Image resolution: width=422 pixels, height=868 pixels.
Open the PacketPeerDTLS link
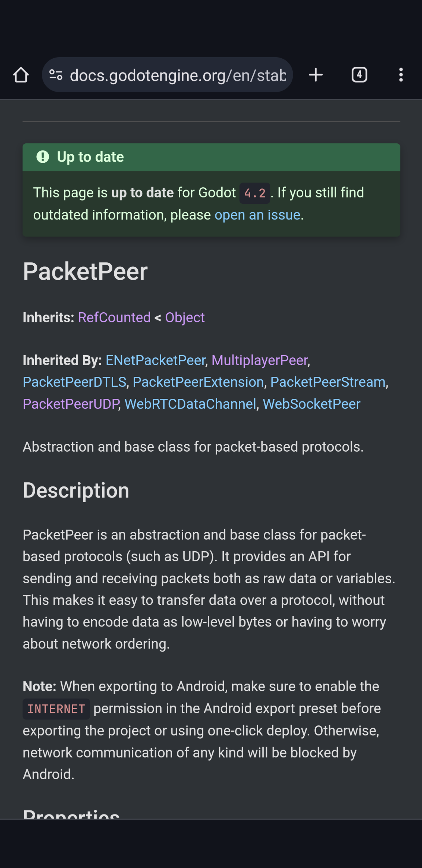point(74,382)
